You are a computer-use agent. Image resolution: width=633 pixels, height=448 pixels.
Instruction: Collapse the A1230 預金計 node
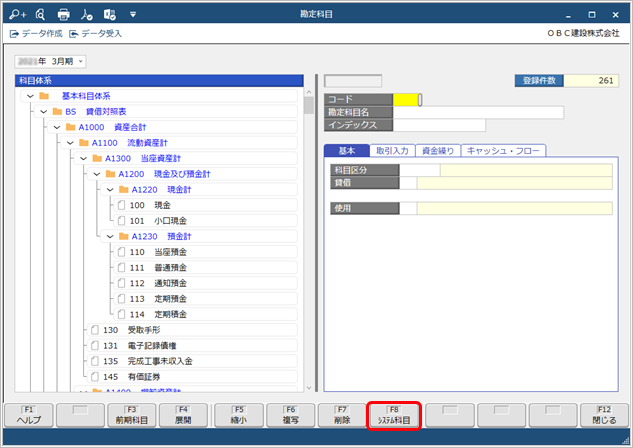[x=110, y=237]
